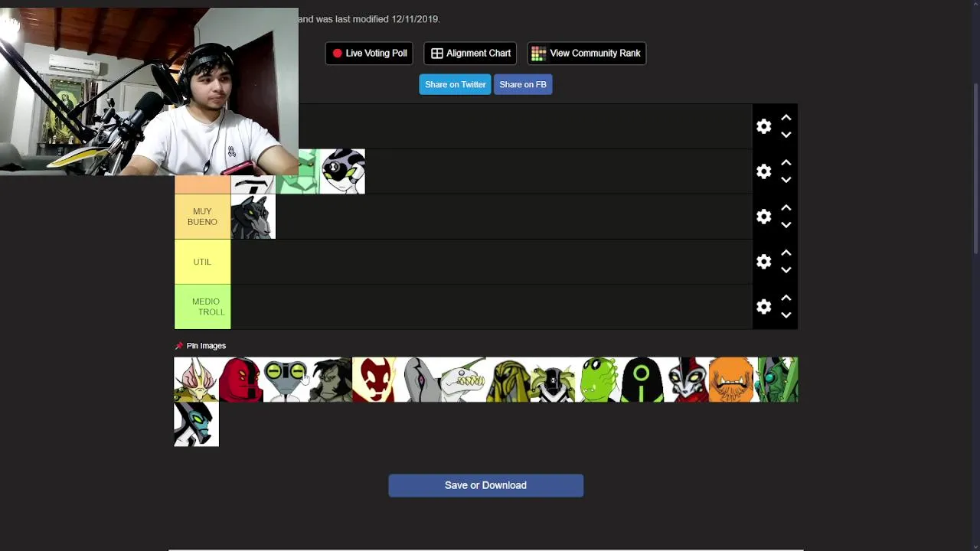Pick the XLR8 thumbnail in pool's second row
This screenshot has height=551, width=980.
[196, 425]
